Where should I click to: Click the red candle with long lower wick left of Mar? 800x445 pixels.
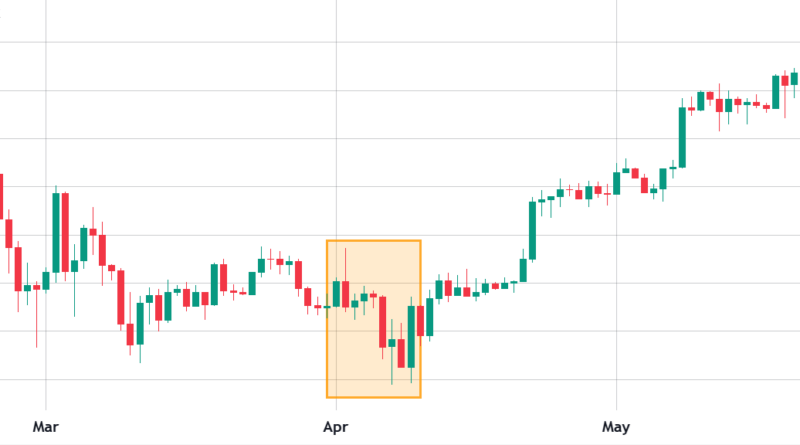[x=37, y=288]
